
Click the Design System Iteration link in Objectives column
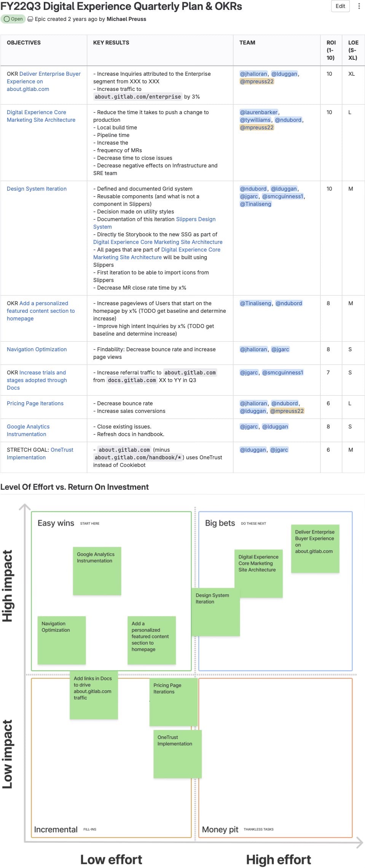(x=37, y=189)
